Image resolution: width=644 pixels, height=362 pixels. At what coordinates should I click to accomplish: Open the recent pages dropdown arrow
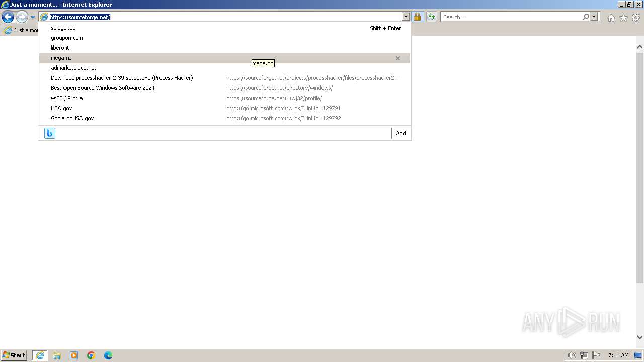[33, 17]
